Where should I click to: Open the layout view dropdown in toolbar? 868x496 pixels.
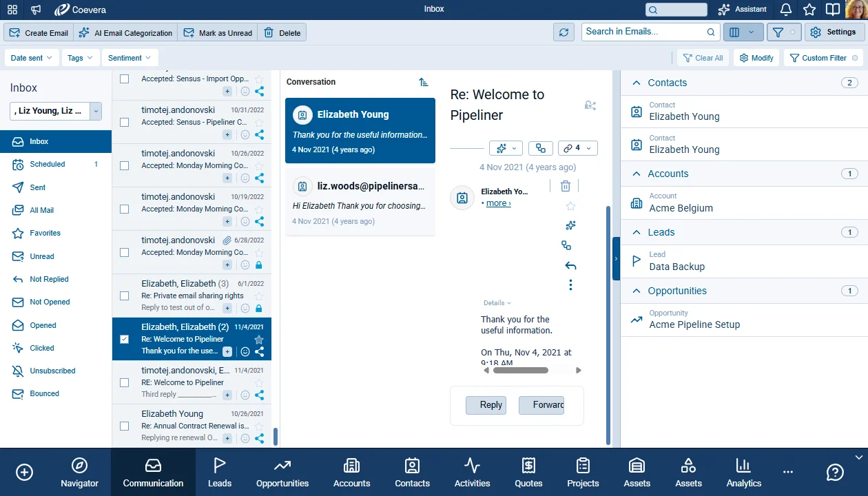pos(743,32)
